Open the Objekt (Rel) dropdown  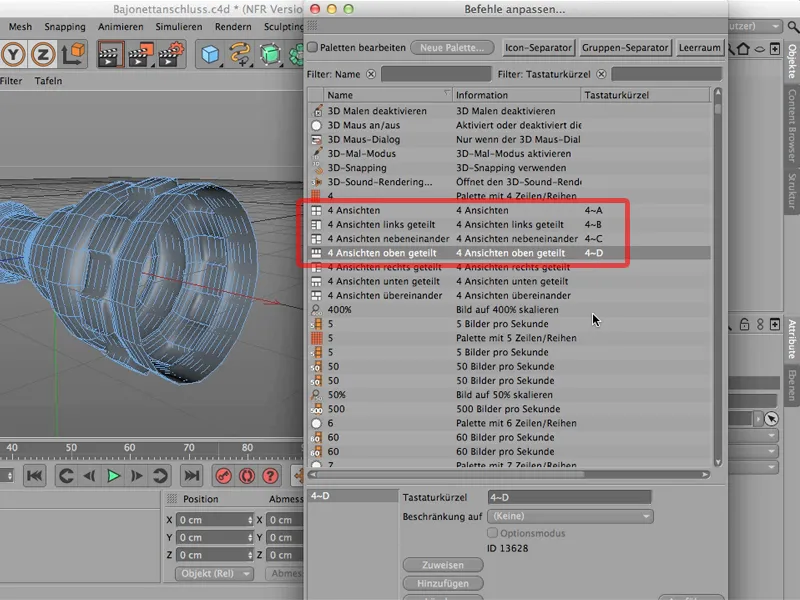(214, 573)
